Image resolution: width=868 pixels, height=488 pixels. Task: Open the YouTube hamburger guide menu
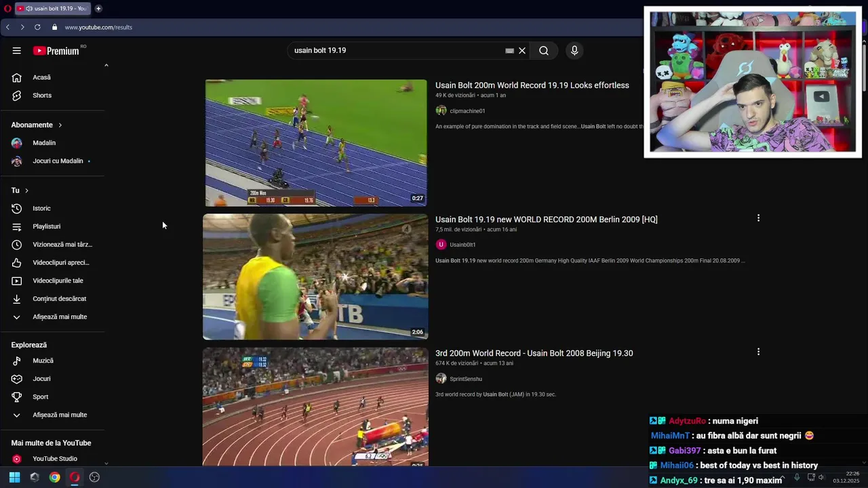point(17,51)
